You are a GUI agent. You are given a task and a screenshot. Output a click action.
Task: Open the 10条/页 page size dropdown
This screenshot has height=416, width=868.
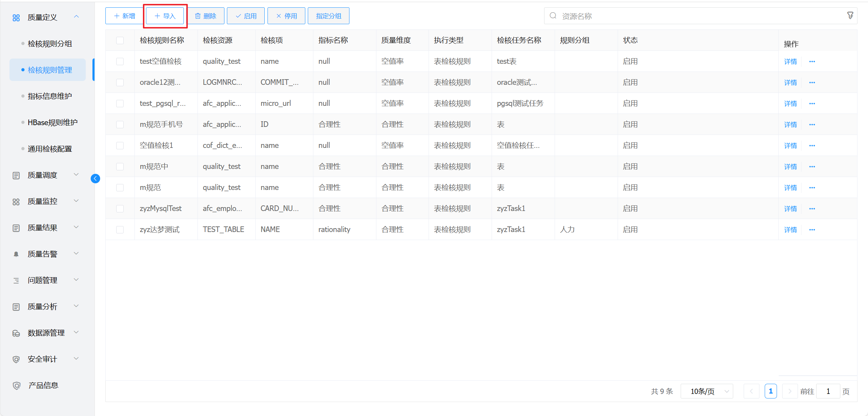pos(707,391)
